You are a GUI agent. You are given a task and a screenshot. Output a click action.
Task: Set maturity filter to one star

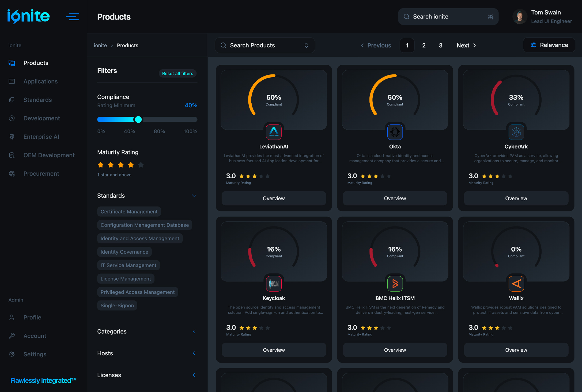click(101, 165)
